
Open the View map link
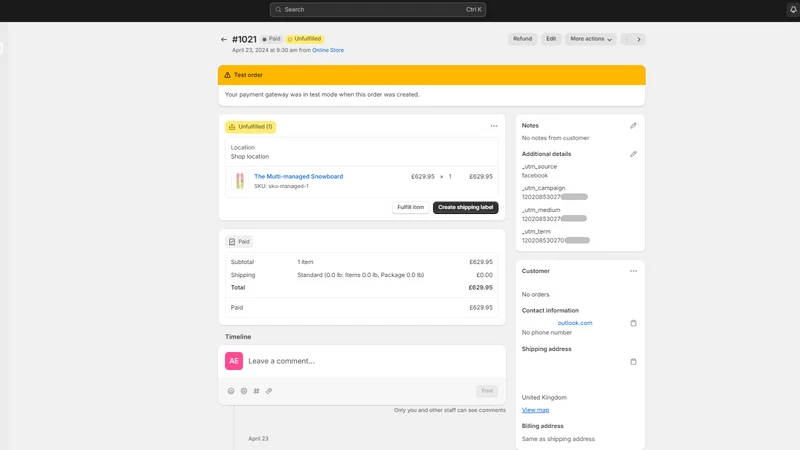tap(535, 410)
